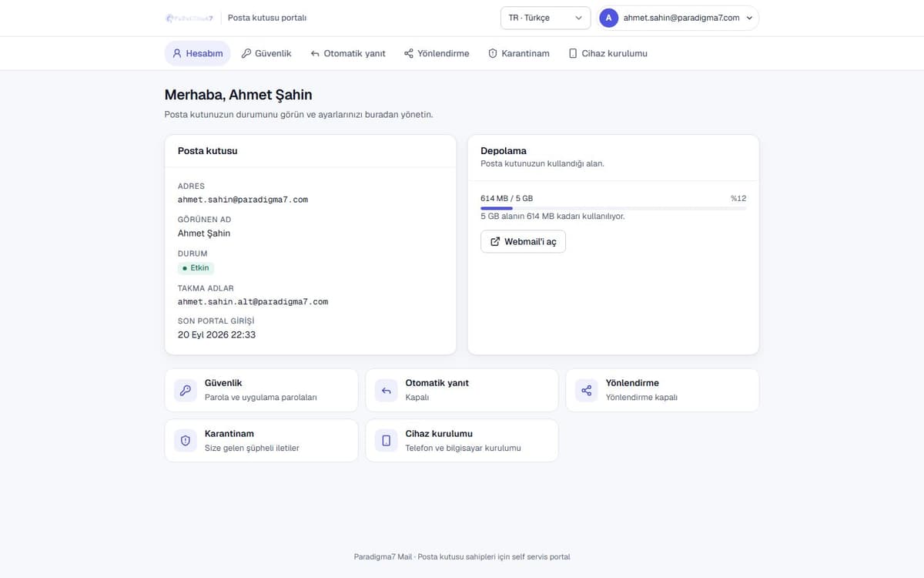Click the Paradigma7 Mail footer text
This screenshot has height=578, width=924.
click(462, 556)
